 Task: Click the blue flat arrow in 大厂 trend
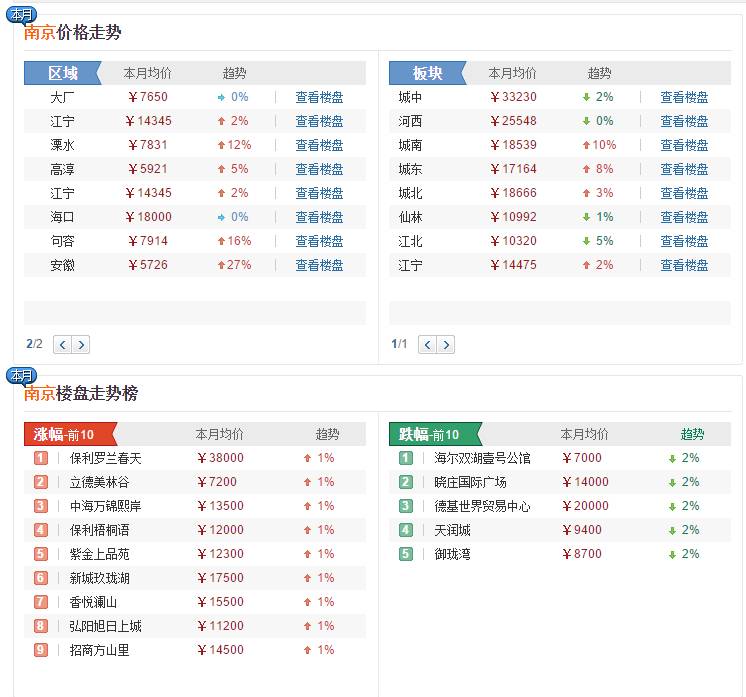[x=221, y=98]
